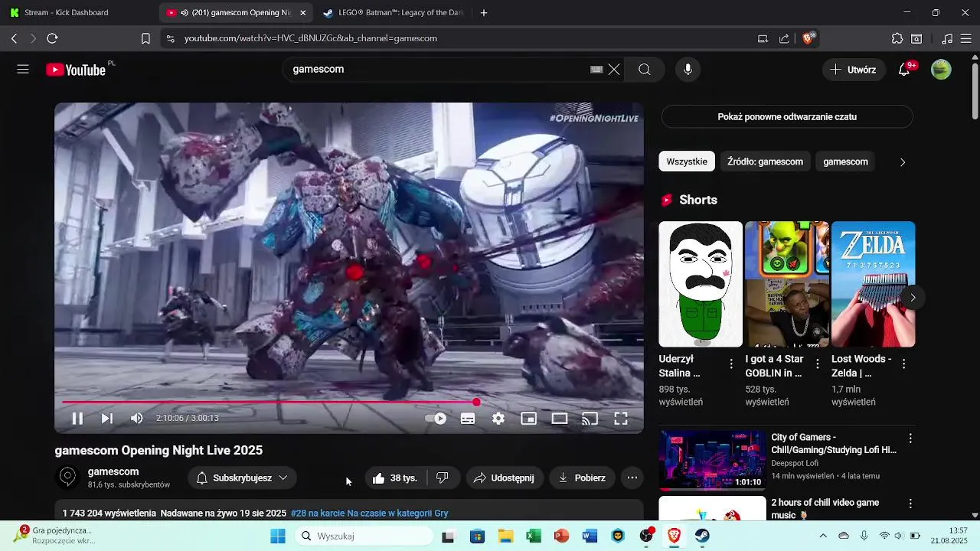Open the Uderzył Stalina short thumbnail
Screen dimensions: 980x551
[701, 284]
